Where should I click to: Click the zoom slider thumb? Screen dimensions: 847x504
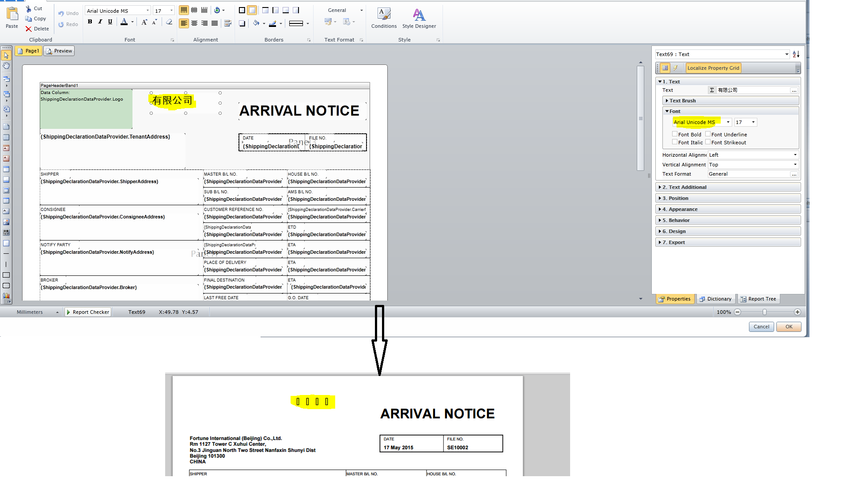[764, 312]
